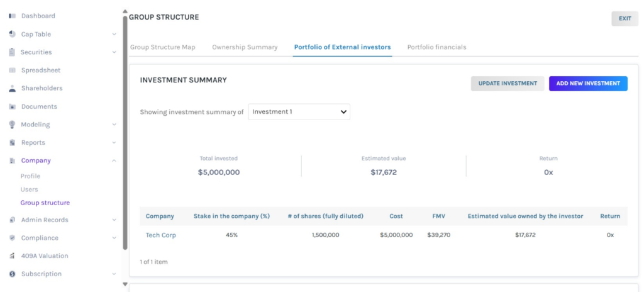644x292 pixels.
Task: Open the Portfolio financials tab
Action: (436, 47)
